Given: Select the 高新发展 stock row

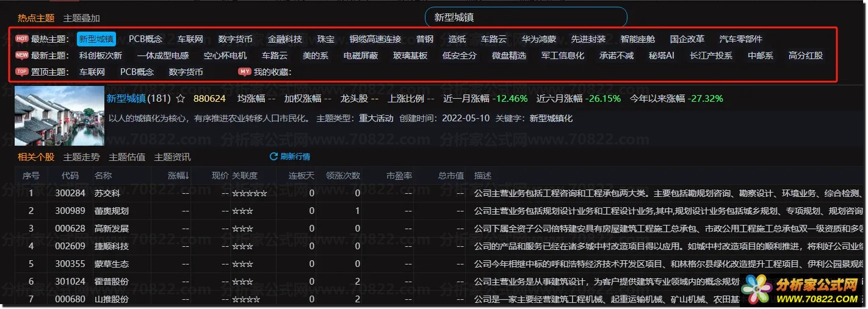Looking at the screenshot, I should [439, 229].
